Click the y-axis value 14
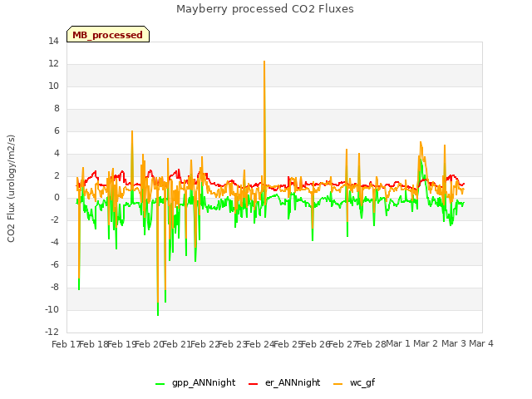The height and width of the screenshot is (399, 532). point(53,42)
